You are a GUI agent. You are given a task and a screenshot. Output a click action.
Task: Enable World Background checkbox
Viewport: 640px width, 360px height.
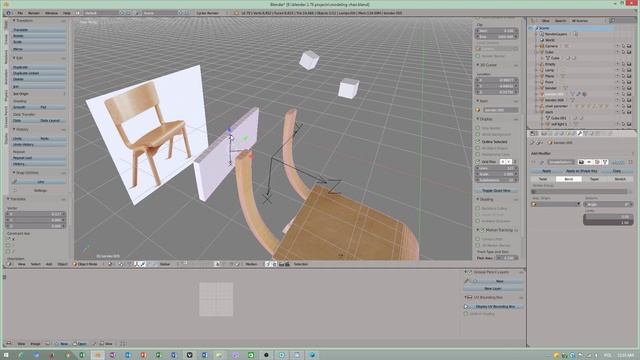tap(478, 134)
